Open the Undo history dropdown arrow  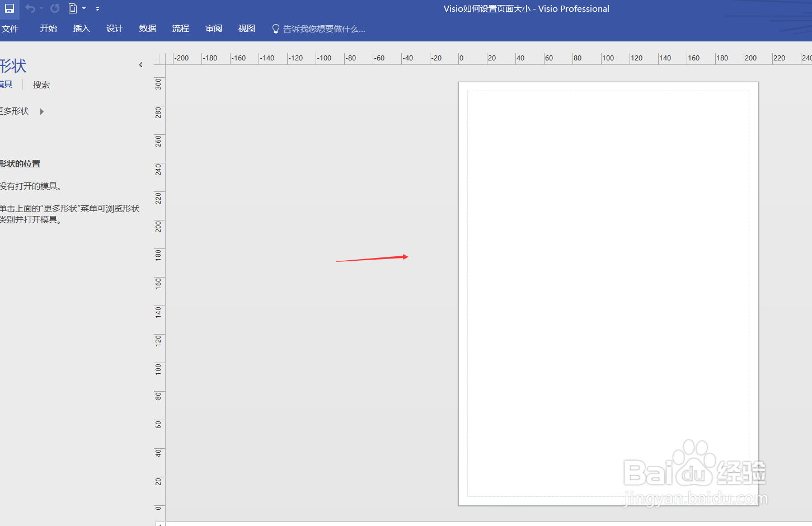(41, 8)
